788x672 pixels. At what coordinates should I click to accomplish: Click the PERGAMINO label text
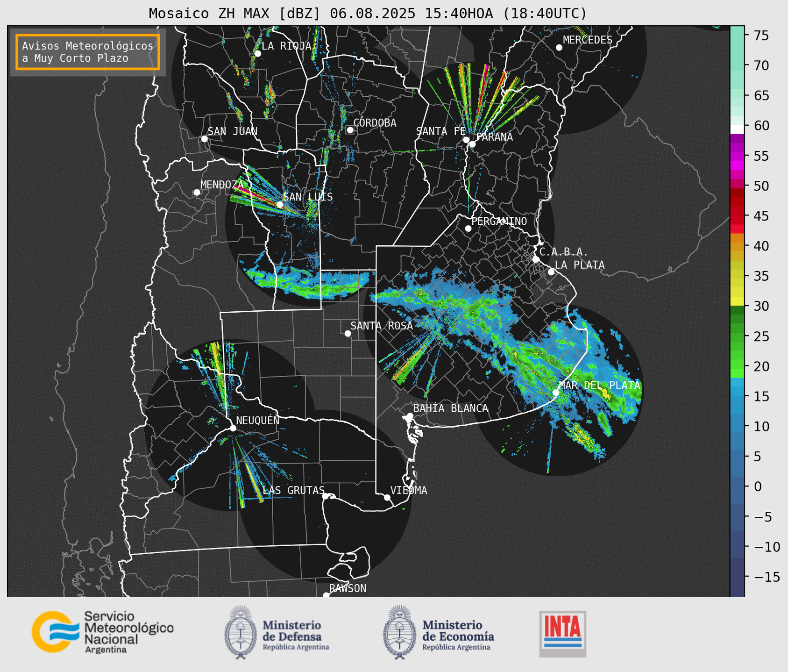pos(499,221)
